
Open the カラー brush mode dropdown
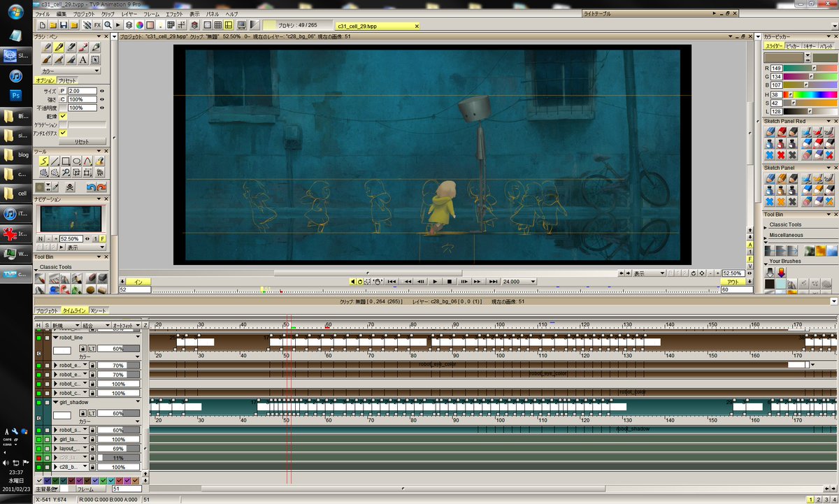[69, 71]
